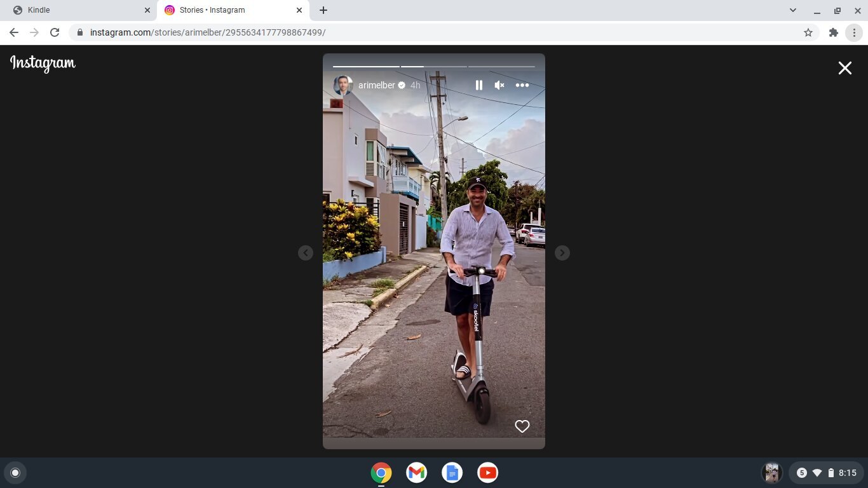Screen dimensions: 868x488
Task: Click the arimelber profile avatar
Action: [343, 85]
